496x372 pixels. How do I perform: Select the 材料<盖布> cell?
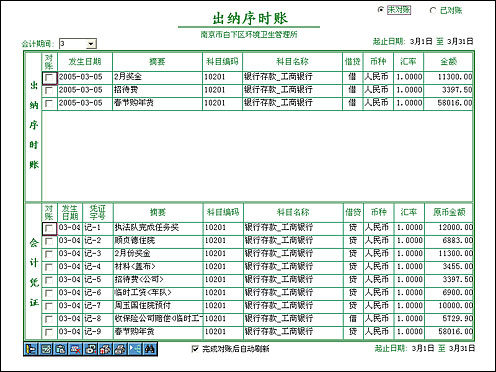pyautogui.click(x=158, y=267)
